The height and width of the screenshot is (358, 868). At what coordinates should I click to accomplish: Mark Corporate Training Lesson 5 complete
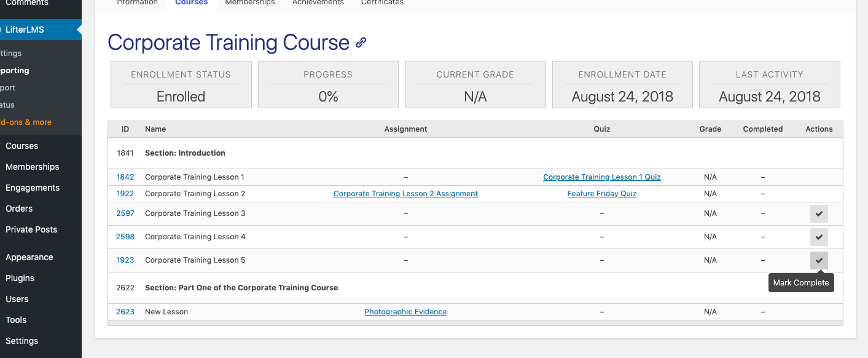[819, 260]
